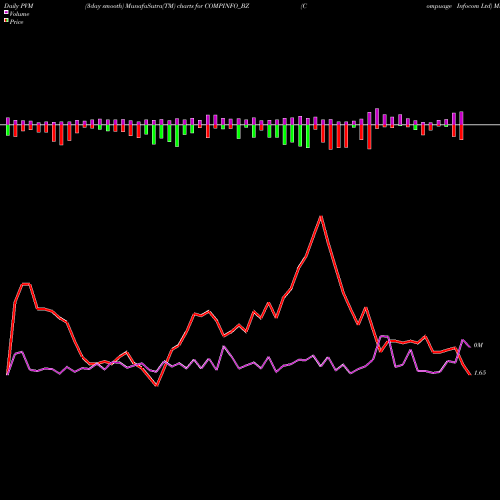Click the purple Volume legend swatch
500x500 pixels.
click(x=6, y=13)
